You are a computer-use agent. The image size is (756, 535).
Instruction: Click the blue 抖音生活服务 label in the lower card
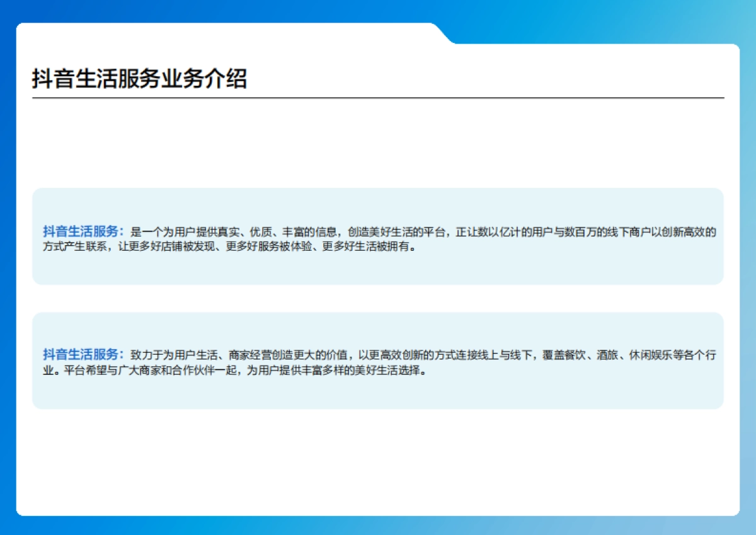click(x=80, y=355)
